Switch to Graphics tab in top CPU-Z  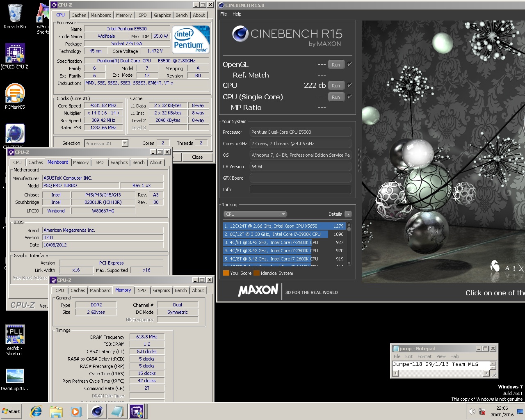pos(162,15)
